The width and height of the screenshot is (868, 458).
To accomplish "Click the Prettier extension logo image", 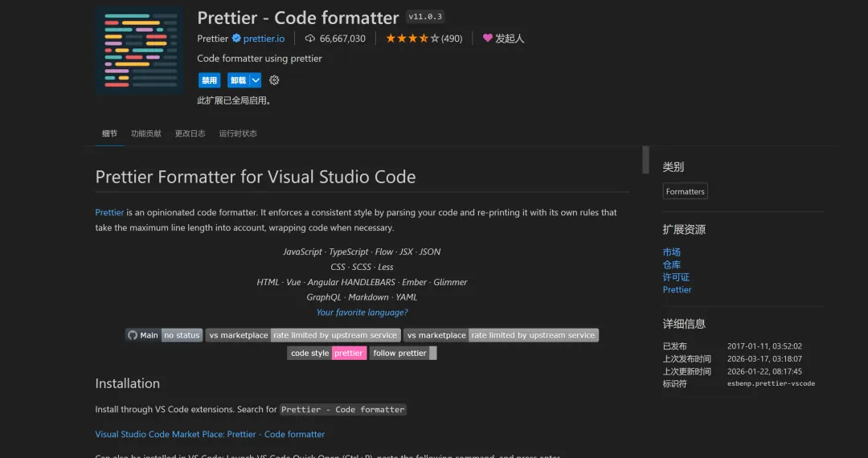I will [140, 51].
